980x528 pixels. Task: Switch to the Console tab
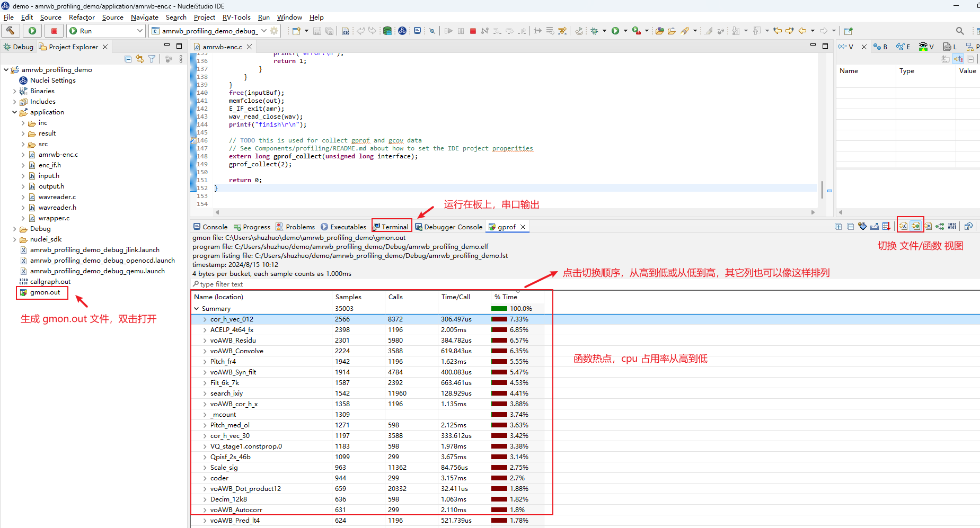210,227
